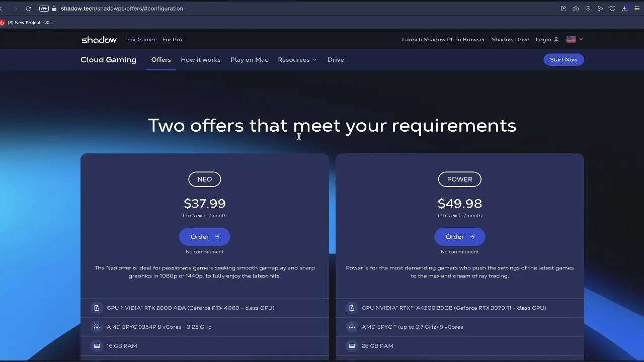Click the GPU icon in Power specs
Image resolution: width=644 pixels, height=362 pixels.
[x=352, y=308]
